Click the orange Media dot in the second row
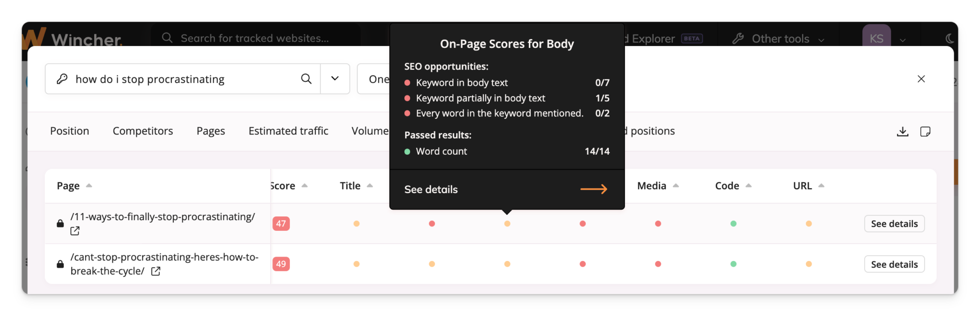Viewport: 980px width, 316px height. (x=658, y=263)
